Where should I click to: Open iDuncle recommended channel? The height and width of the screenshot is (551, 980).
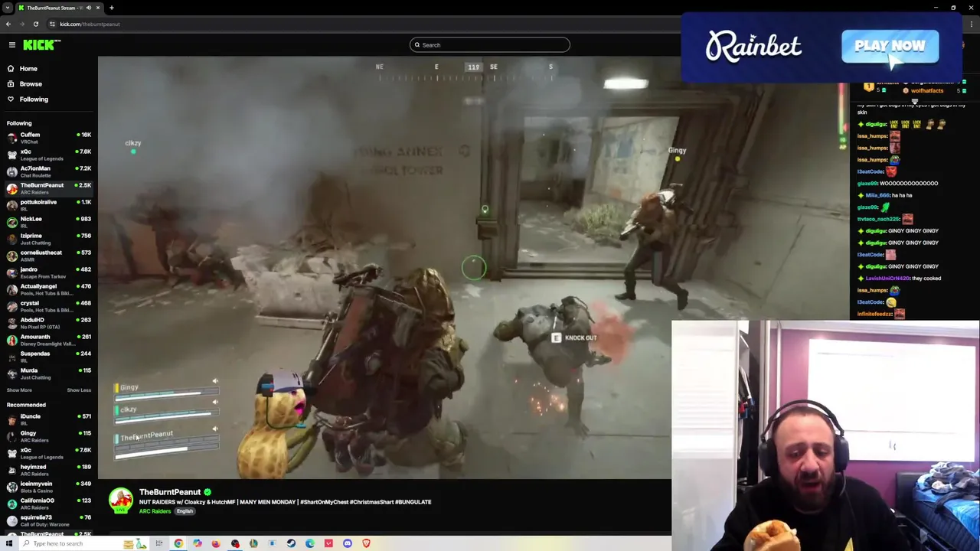click(x=49, y=419)
